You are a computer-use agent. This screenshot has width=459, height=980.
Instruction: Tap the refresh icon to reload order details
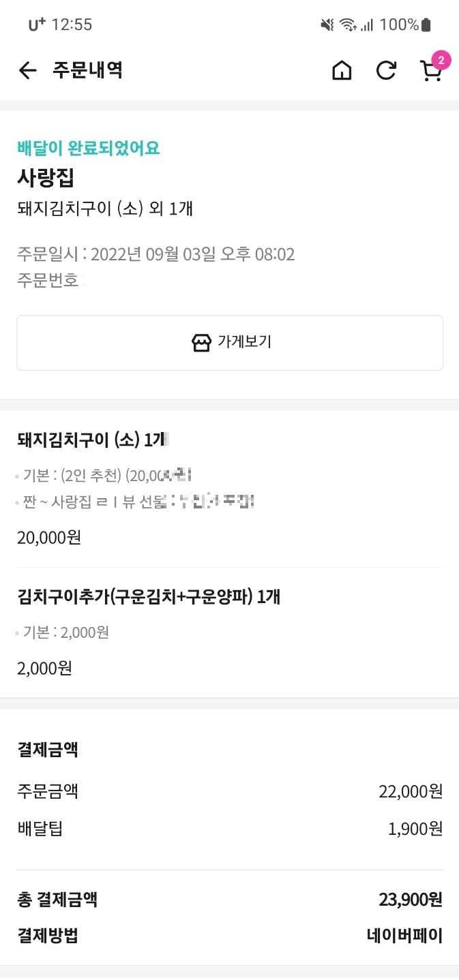click(386, 70)
